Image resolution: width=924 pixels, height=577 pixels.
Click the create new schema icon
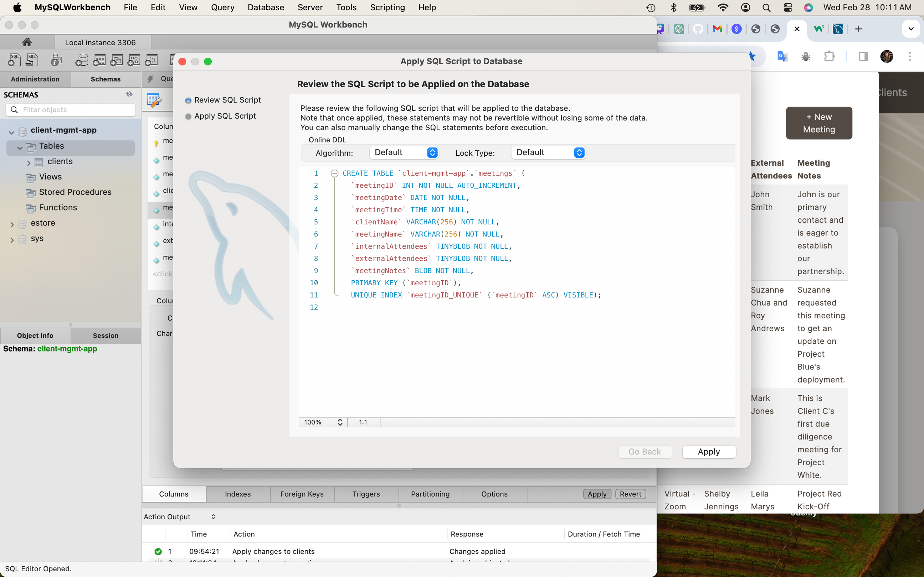click(82, 60)
